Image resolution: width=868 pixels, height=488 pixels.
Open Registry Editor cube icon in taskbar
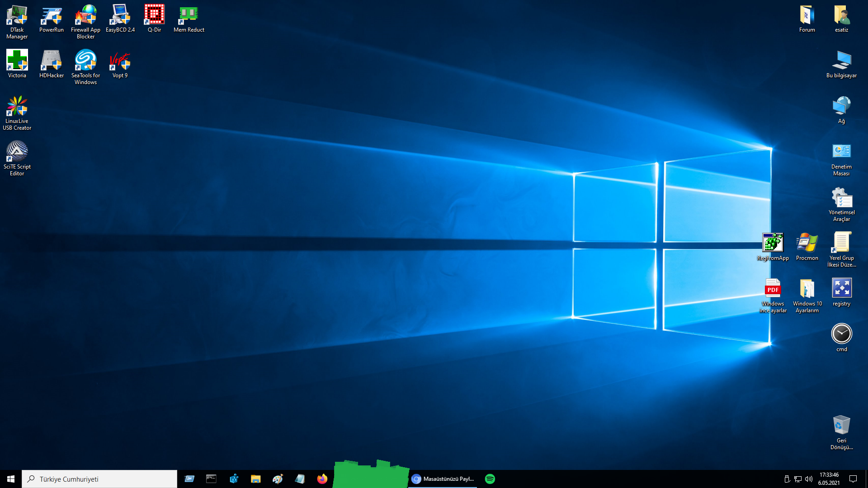[x=234, y=479]
